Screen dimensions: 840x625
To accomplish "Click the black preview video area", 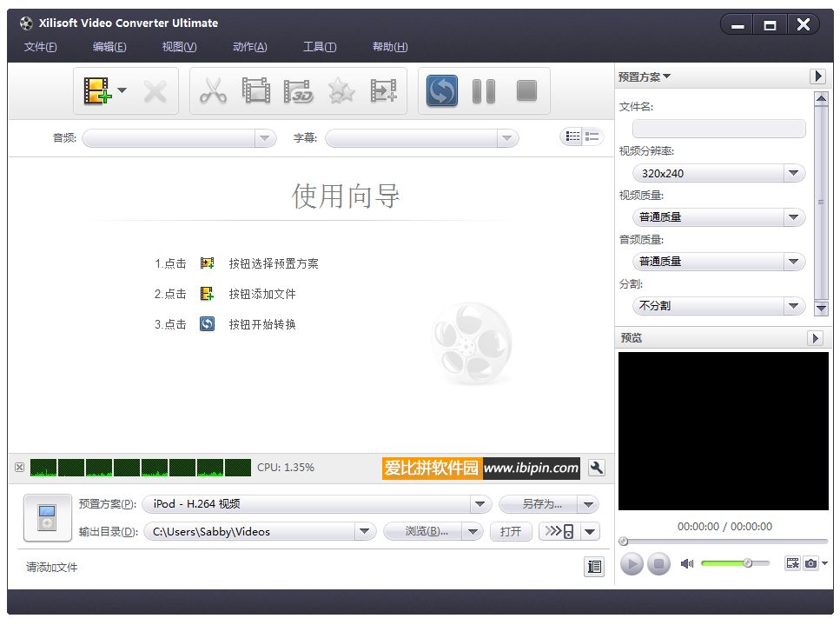I will click(724, 431).
